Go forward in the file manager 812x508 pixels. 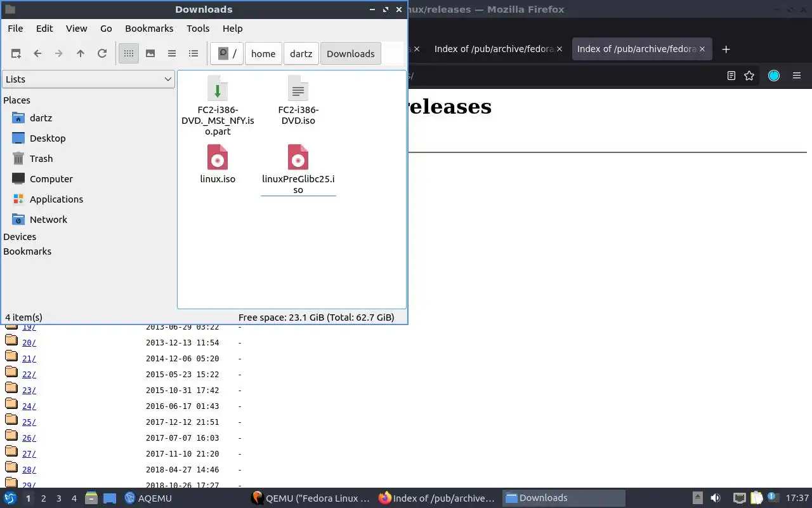[59, 54]
